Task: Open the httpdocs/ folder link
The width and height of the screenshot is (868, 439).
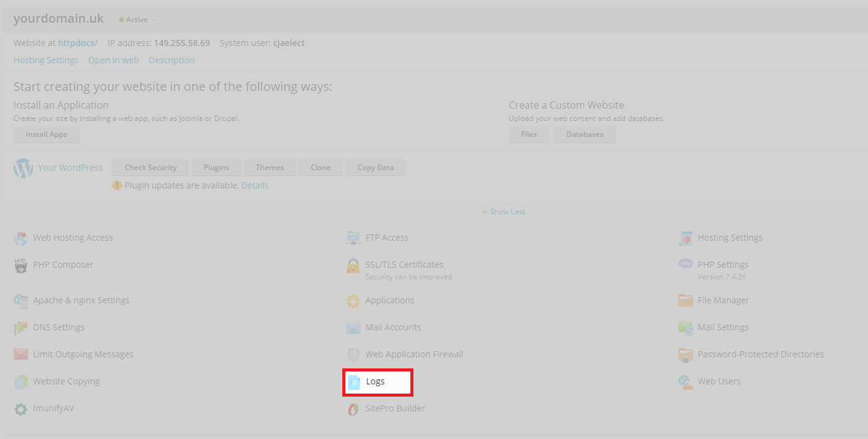Action: 78,43
